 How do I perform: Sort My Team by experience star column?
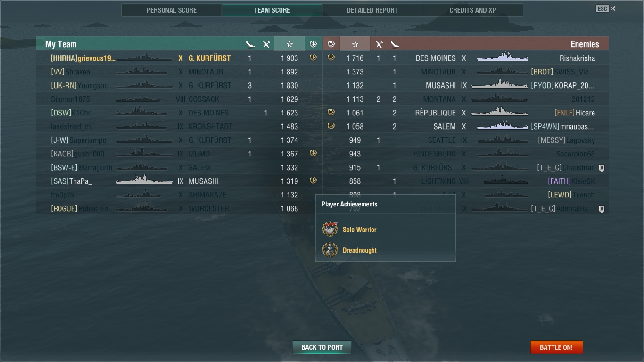[x=289, y=44]
